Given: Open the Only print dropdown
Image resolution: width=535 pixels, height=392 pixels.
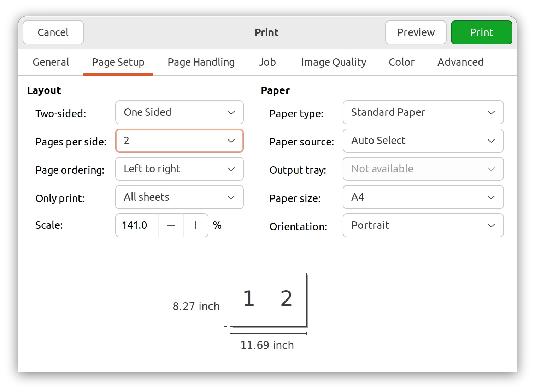Looking at the screenshot, I should [179, 197].
